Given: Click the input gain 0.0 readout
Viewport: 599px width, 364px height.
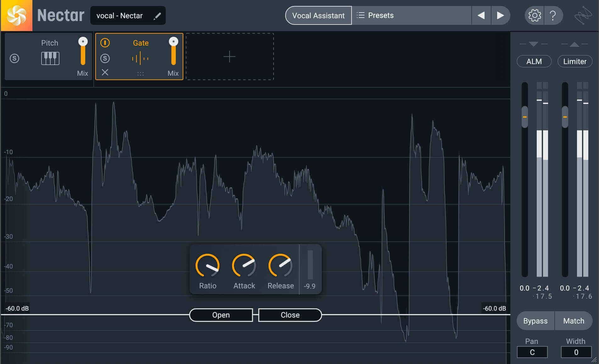Looking at the screenshot, I should pyautogui.click(x=524, y=288).
